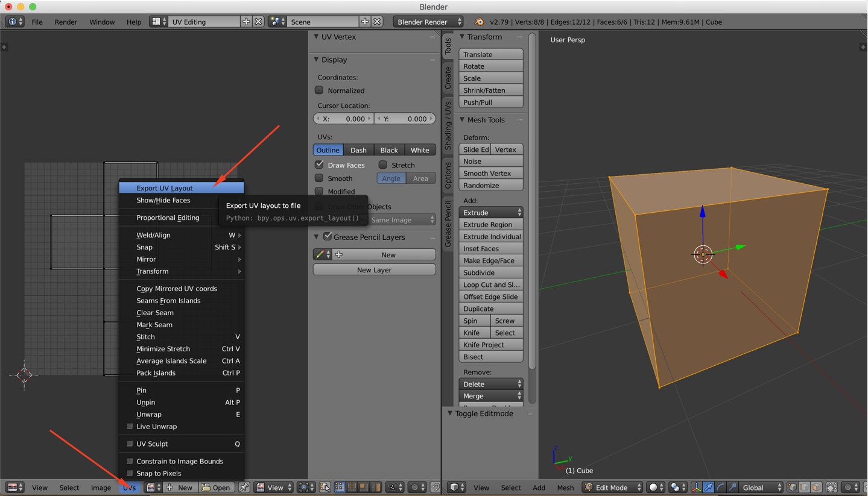The image size is (868, 496).
Task: Click the Translate button
Action: (x=491, y=54)
